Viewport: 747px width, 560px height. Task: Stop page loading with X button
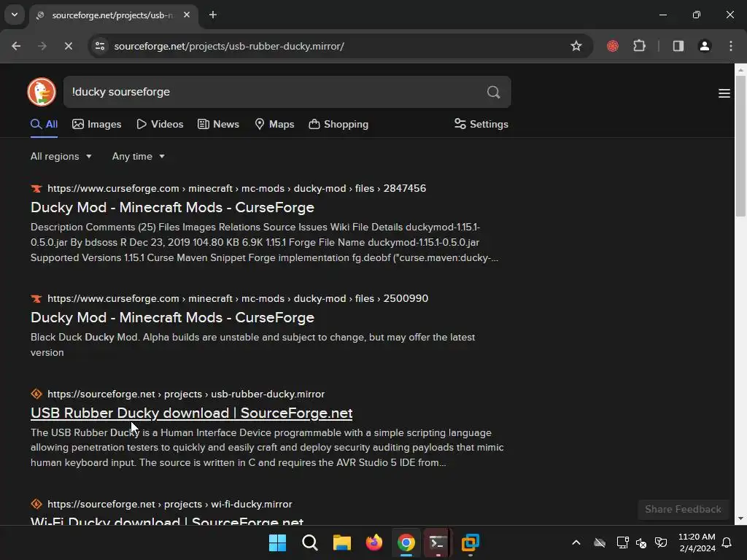[68, 46]
